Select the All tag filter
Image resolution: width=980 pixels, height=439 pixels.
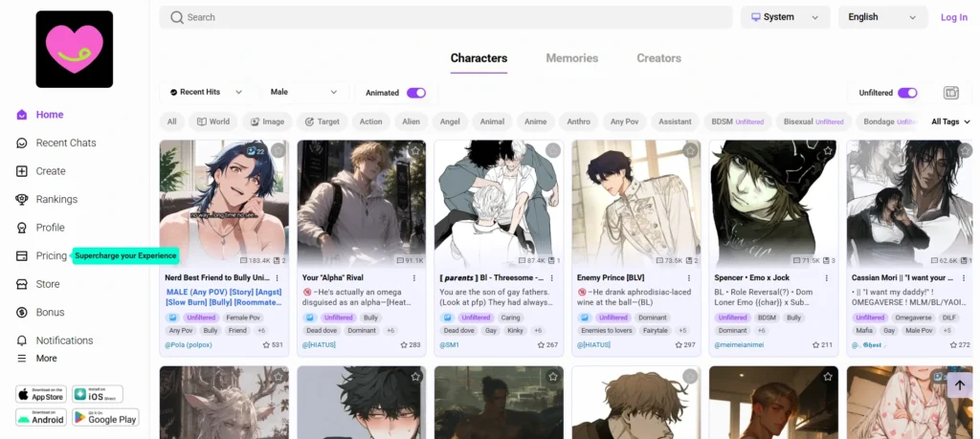[x=172, y=121]
